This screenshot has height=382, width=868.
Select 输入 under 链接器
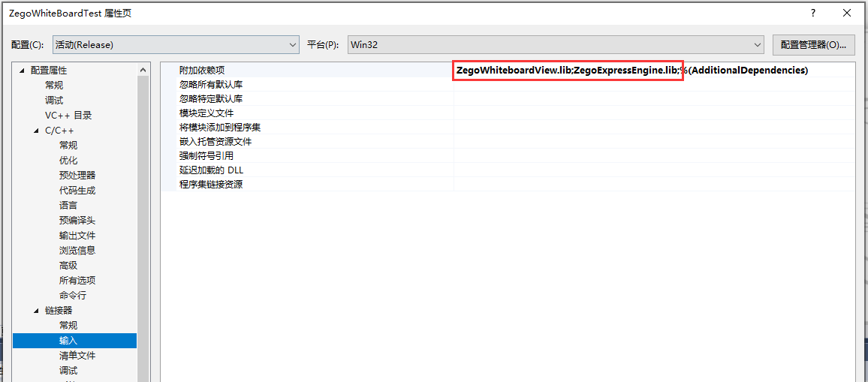tap(68, 341)
